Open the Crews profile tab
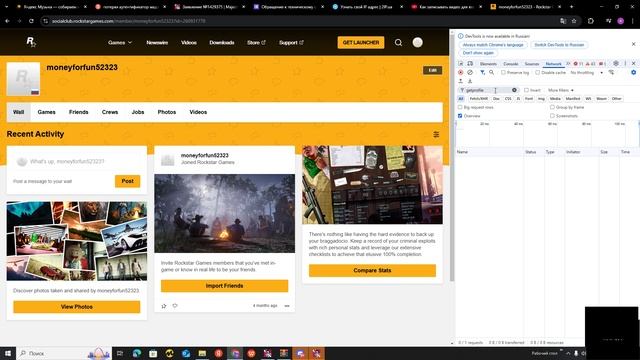The width and height of the screenshot is (640, 360). [110, 112]
